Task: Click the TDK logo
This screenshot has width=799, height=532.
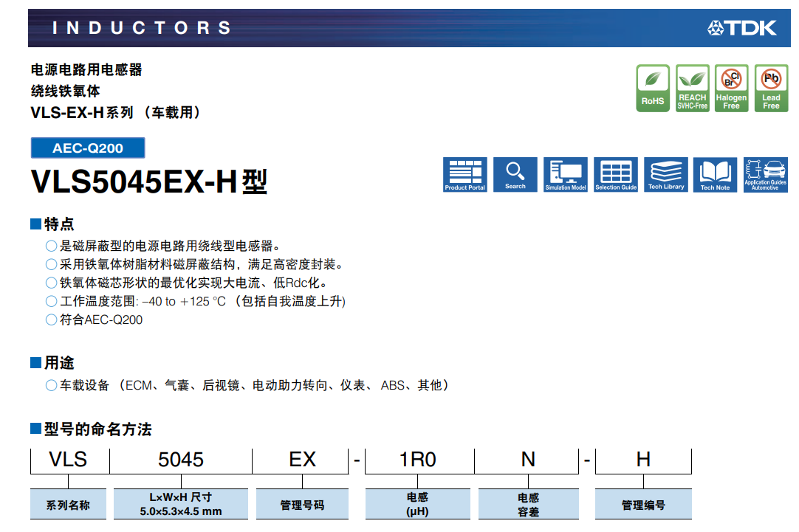Action: tap(742, 28)
